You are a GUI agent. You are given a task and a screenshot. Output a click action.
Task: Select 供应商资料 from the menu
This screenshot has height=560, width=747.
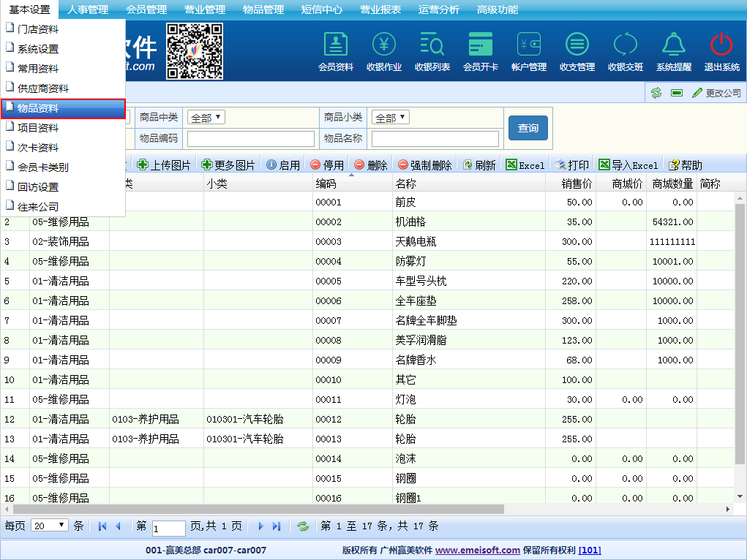43,88
